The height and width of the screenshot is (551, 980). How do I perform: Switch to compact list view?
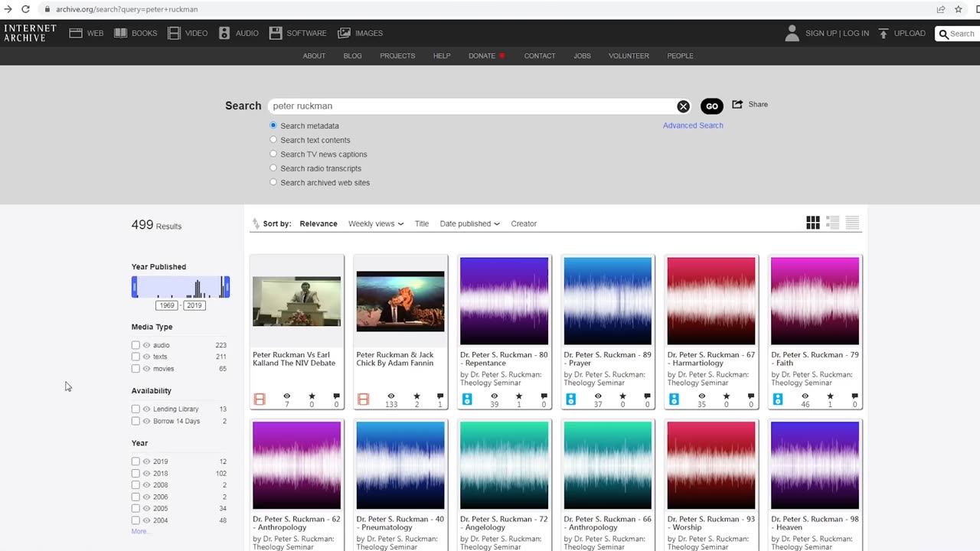(852, 223)
